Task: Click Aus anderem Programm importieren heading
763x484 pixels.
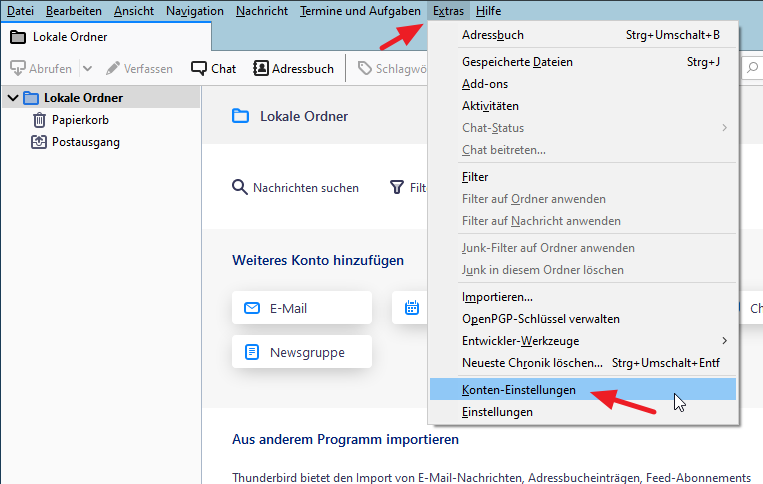Action: 345,439
